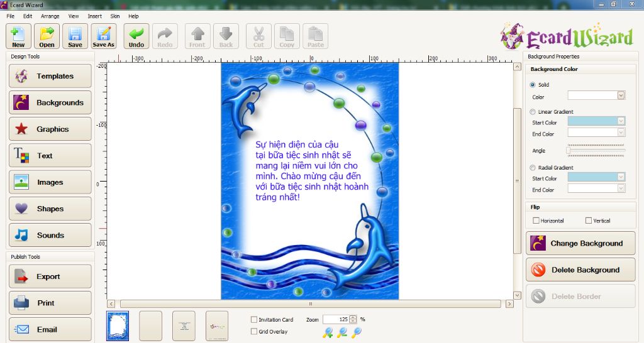The image size is (644, 343).
Task: Enable the Vertical flip checkbox
Action: [x=589, y=220]
